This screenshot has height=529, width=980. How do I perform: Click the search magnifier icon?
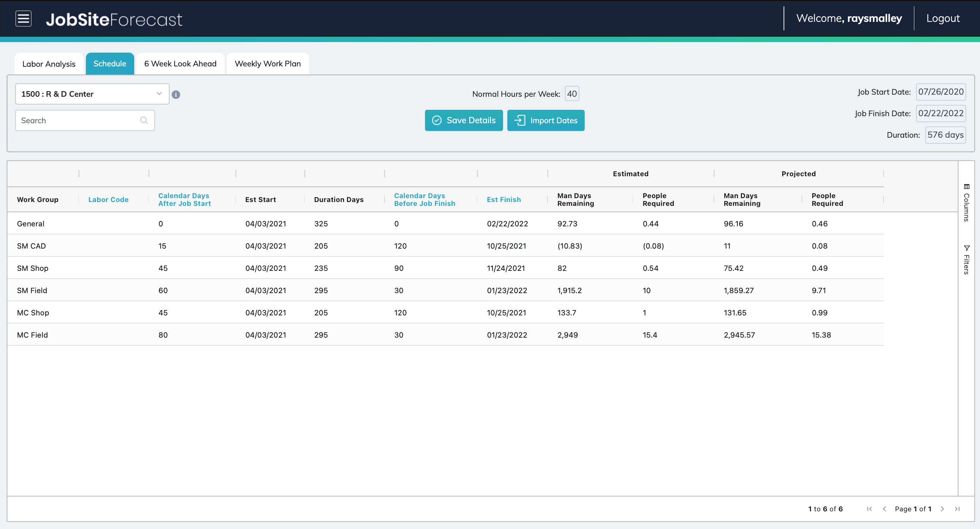tap(144, 120)
